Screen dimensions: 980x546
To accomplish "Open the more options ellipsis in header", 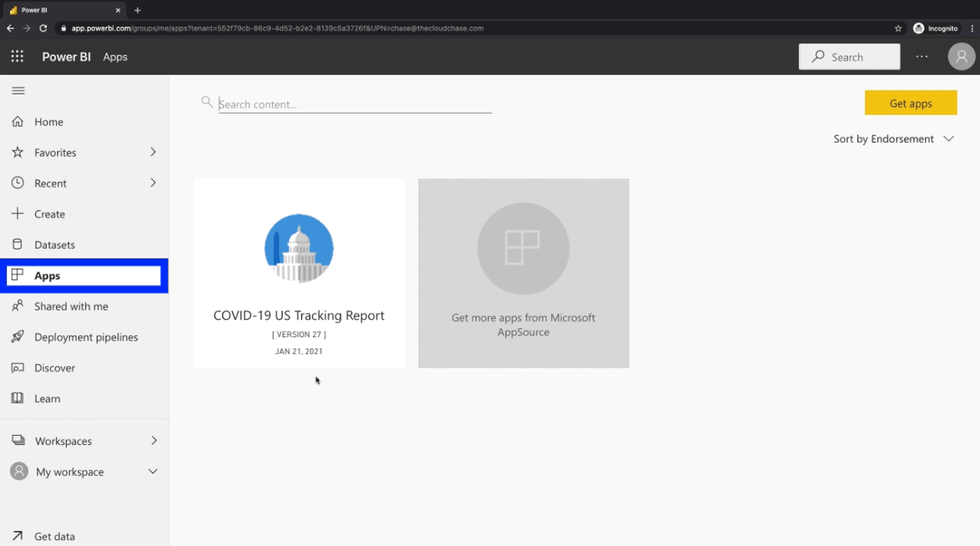I will coord(922,56).
